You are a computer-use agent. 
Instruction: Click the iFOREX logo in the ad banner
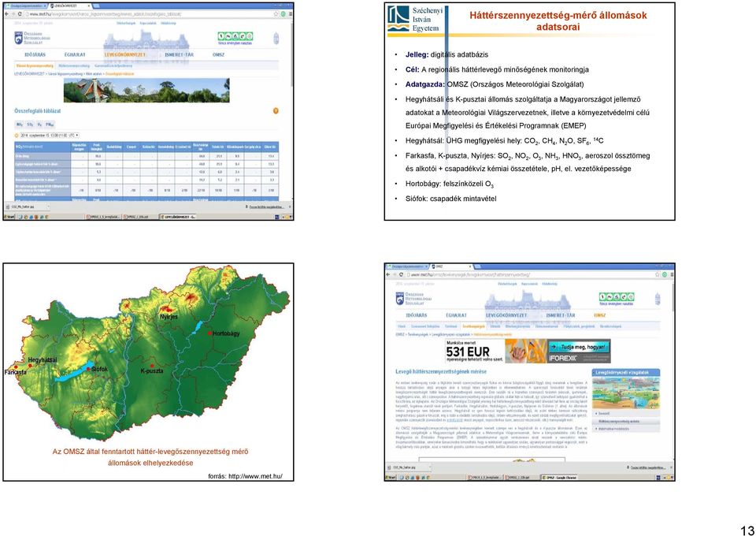tap(563, 359)
